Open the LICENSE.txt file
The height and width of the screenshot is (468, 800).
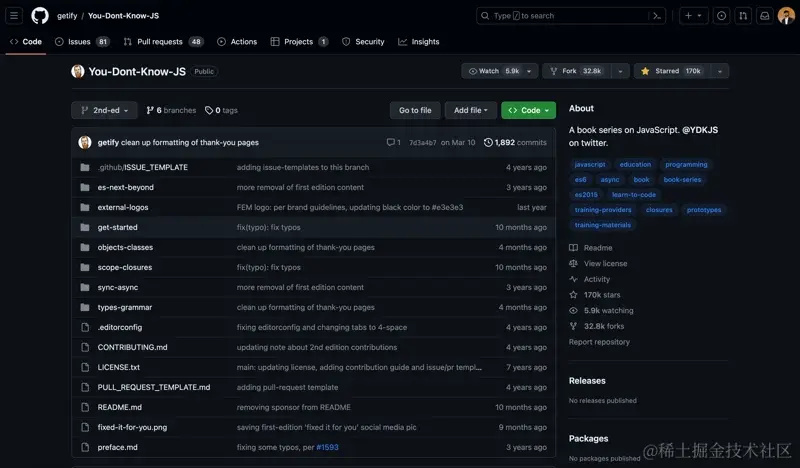(x=118, y=367)
